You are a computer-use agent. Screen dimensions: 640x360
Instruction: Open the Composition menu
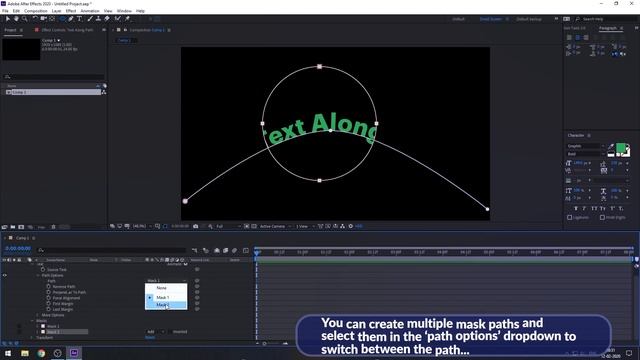36,11
